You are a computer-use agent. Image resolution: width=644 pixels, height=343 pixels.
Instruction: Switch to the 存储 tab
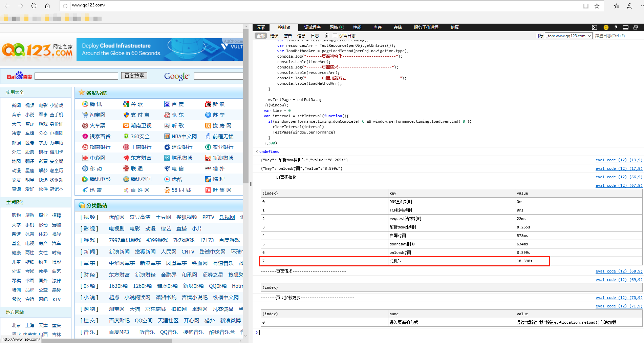(x=398, y=27)
